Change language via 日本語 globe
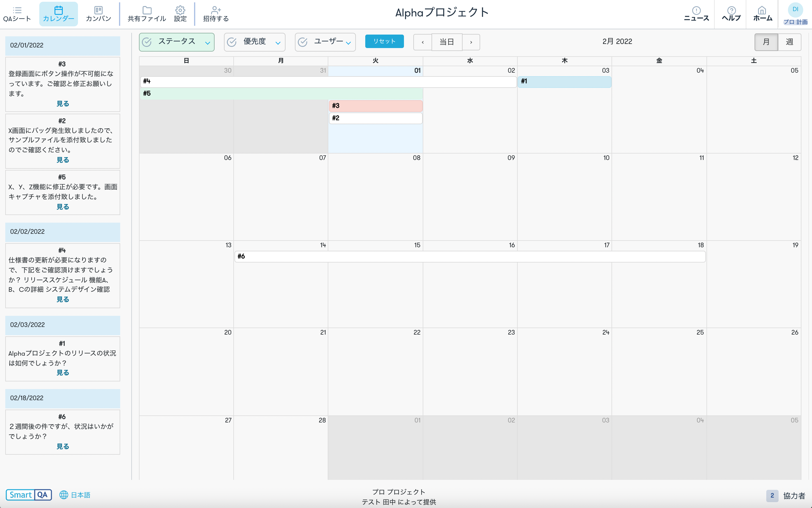812x508 pixels. [75, 495]
